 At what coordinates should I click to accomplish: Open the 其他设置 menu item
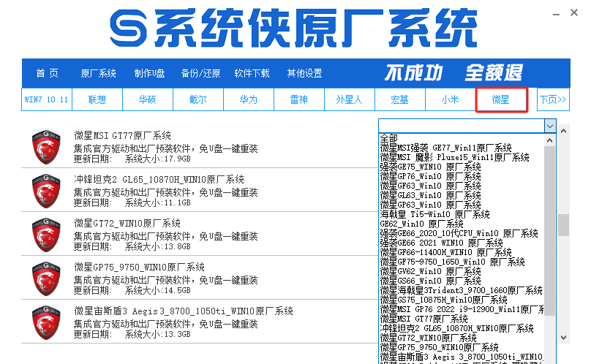point(304,73)
